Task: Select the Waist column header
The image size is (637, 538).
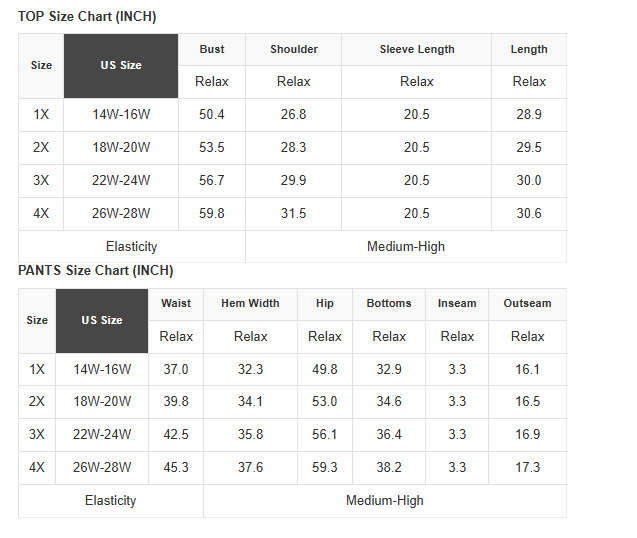Action: pyautogui.click(x=176, y=303)
